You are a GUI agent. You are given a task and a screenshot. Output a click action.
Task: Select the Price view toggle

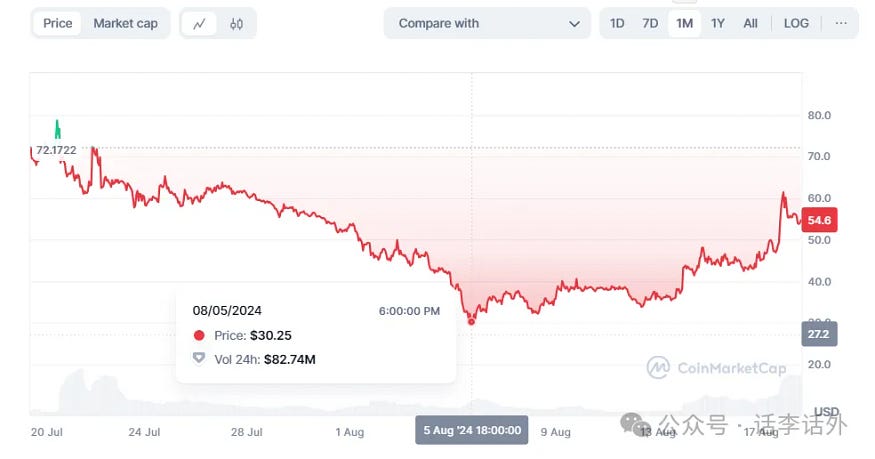58,23
